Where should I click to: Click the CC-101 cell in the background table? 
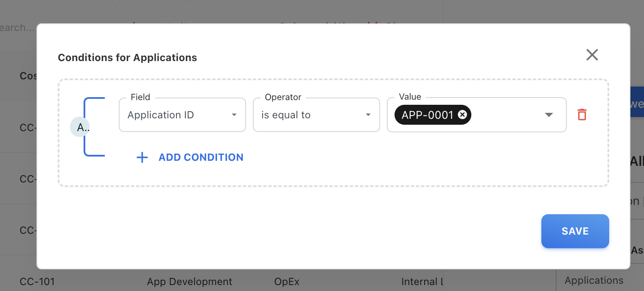coord(37,282)
